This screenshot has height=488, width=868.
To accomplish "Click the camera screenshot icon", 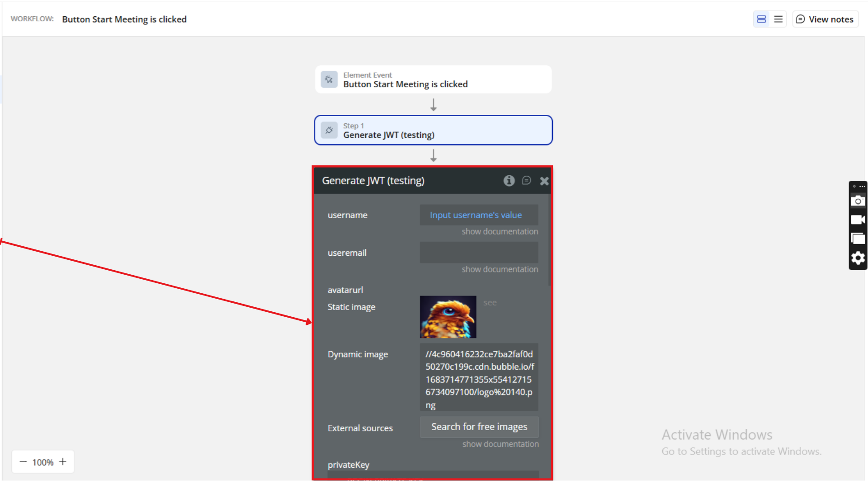I will (858, 201).
